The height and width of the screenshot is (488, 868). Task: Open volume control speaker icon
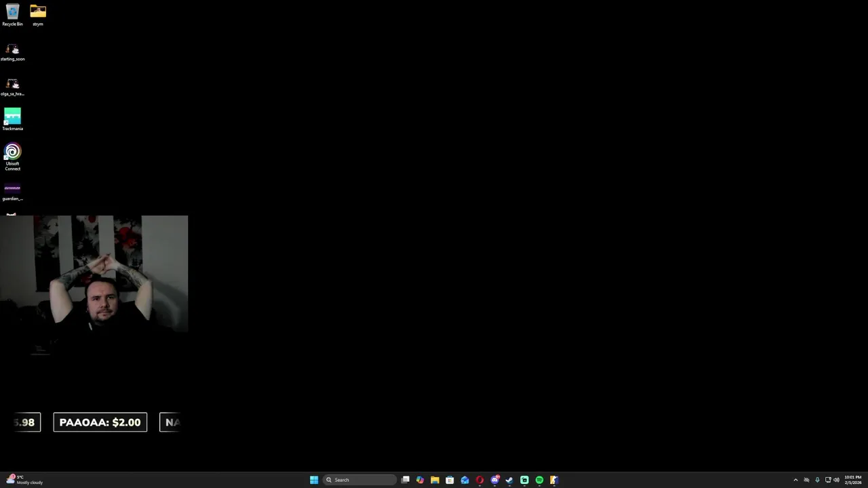tap(836, 480)
